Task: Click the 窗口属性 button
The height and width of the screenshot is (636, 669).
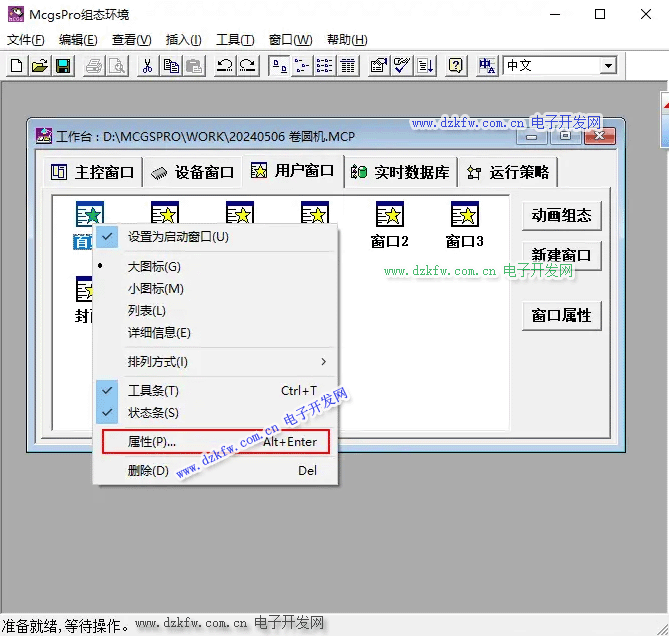Action: click(x=561, y=315)
